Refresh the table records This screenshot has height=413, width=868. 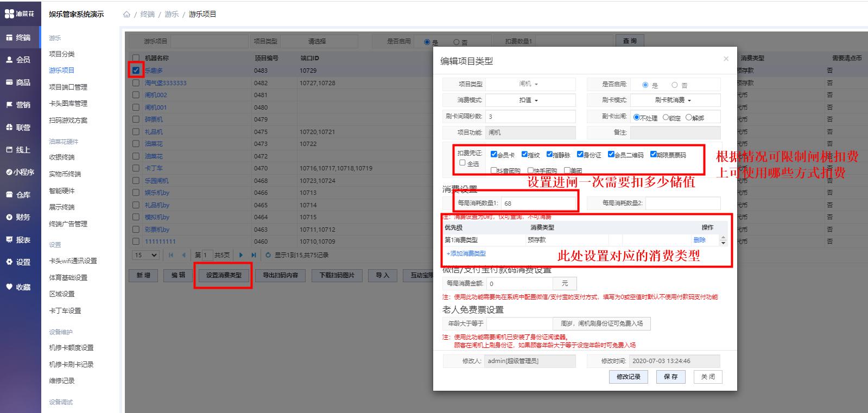pyautogui.click(x=268, y=255)
